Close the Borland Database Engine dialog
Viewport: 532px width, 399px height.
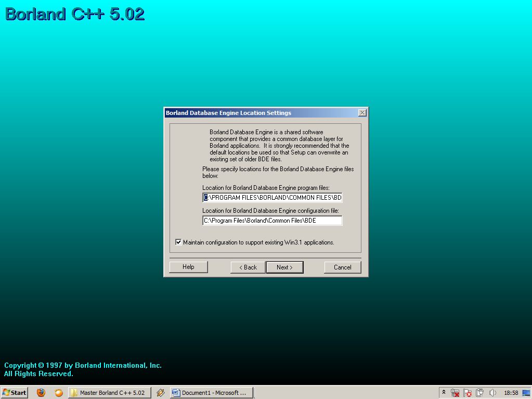362,113
